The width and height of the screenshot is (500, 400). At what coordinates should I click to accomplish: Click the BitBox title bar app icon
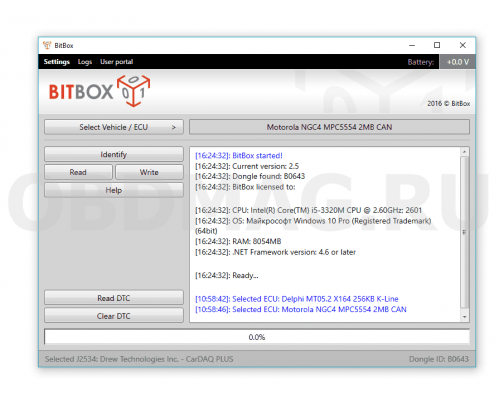tap(47, 45)
